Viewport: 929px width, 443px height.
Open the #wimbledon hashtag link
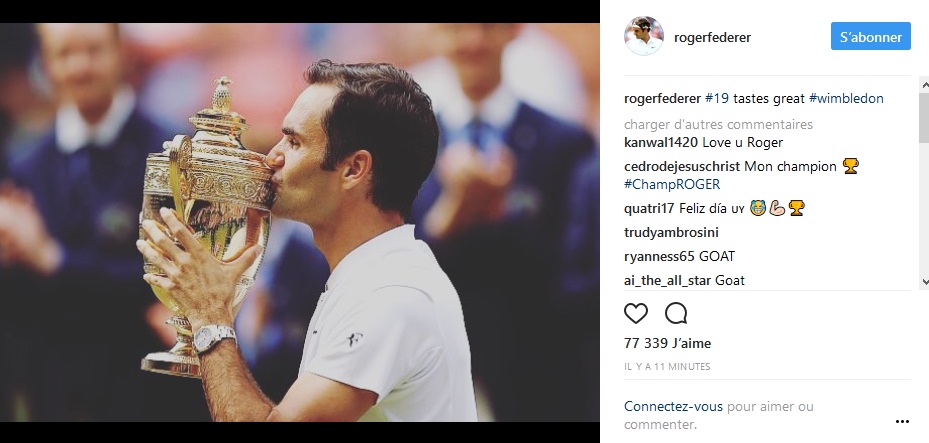pyautogui.click(x=846, y=99)
